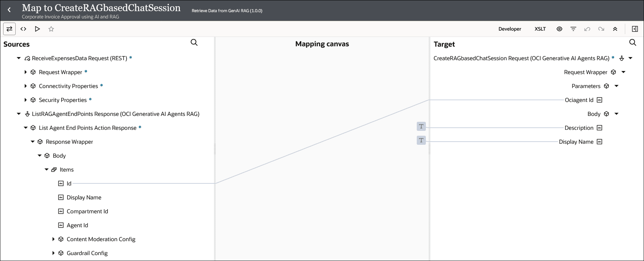Click Agent Id element type icon
This screenshot has height=261, width=644.
[x=61, y=225]
